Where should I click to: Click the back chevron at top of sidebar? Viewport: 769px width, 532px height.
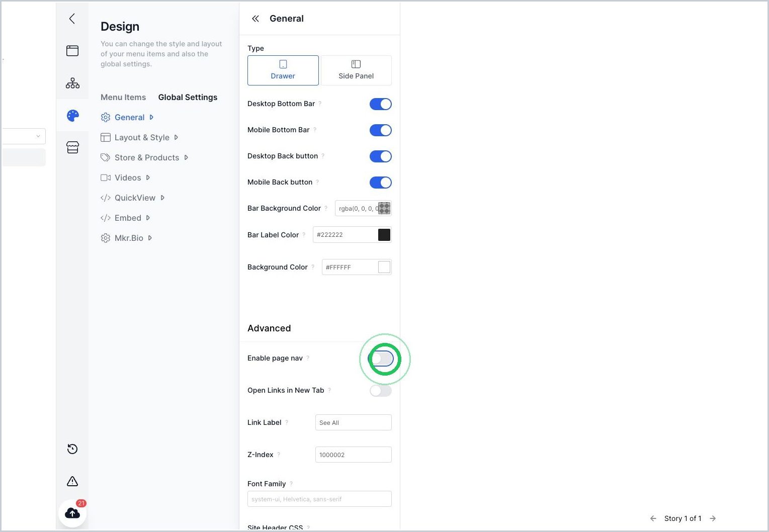[x=72, y=19]
